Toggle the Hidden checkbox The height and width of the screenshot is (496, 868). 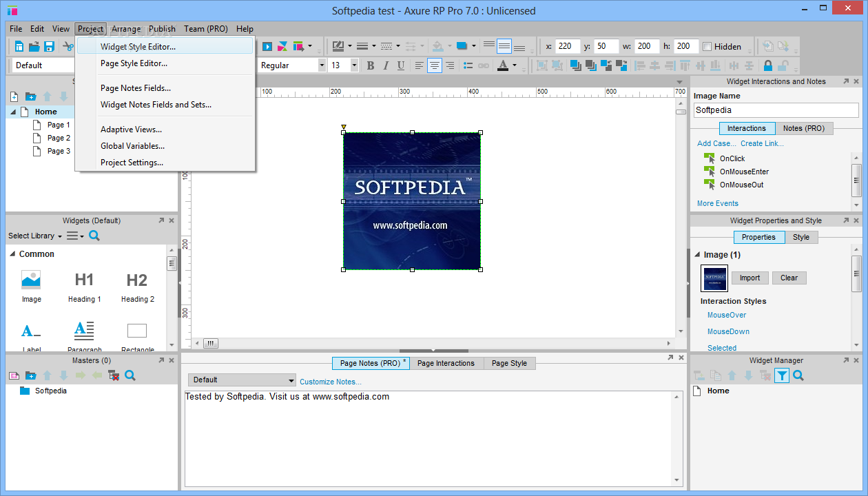pyautogui.click(x=707, y=47)
